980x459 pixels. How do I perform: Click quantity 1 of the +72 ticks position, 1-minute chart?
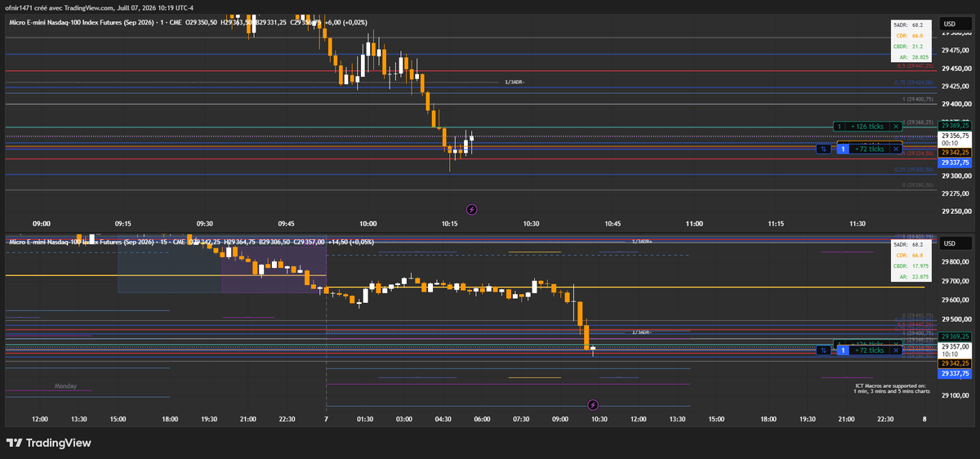point(841,149)
